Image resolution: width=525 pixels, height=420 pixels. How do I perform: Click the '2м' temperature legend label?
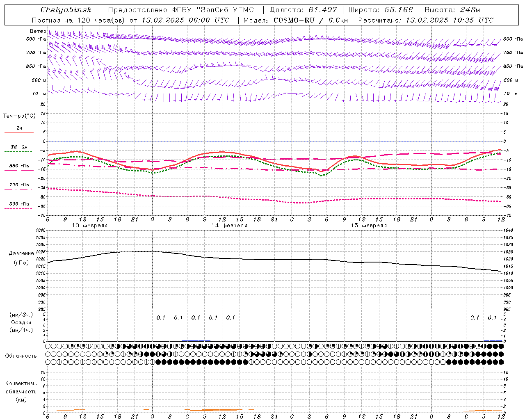pos(19,128)
